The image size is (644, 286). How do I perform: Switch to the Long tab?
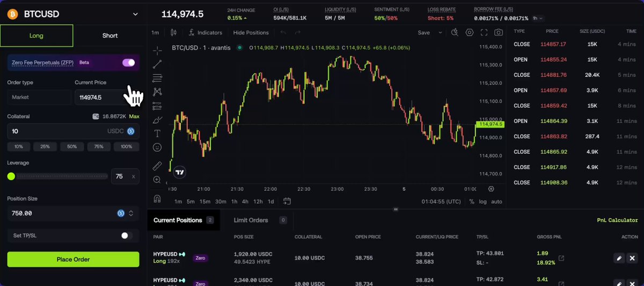pyautogui.click(x=36, y=35)
